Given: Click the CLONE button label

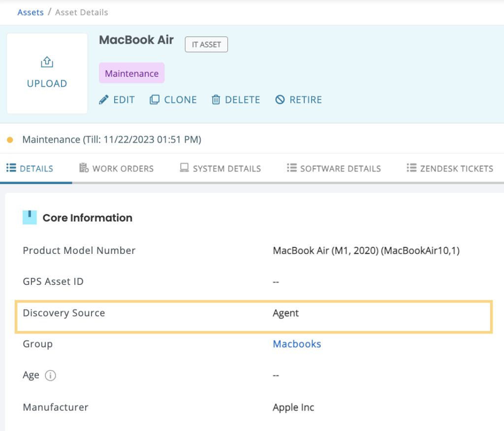Looking at the screenshot, I should [180, 100].
